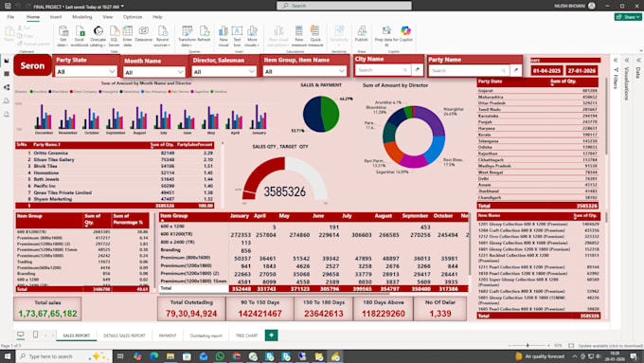Open the Help ribbon tab

coord(157,17)
